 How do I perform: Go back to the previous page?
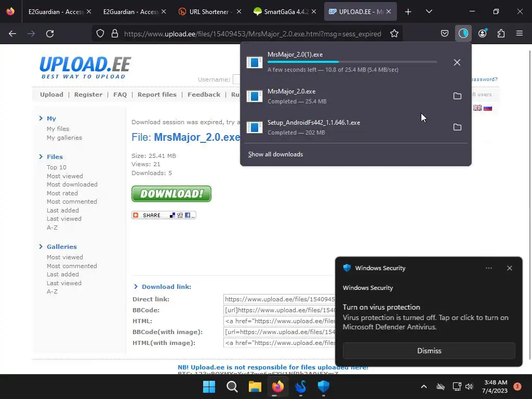tap(12, 34)
